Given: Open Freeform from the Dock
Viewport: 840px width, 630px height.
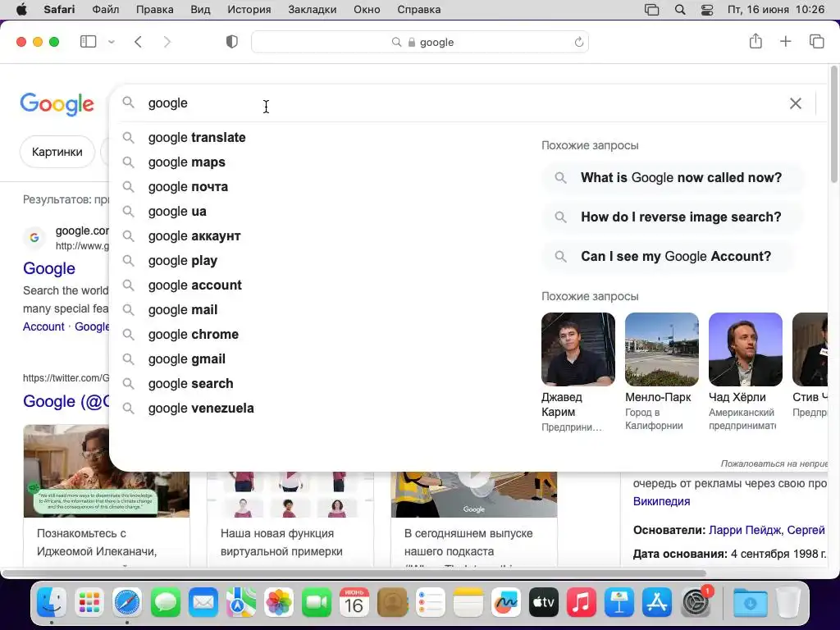Looking at the screenshot, I should tap(505, 603).
